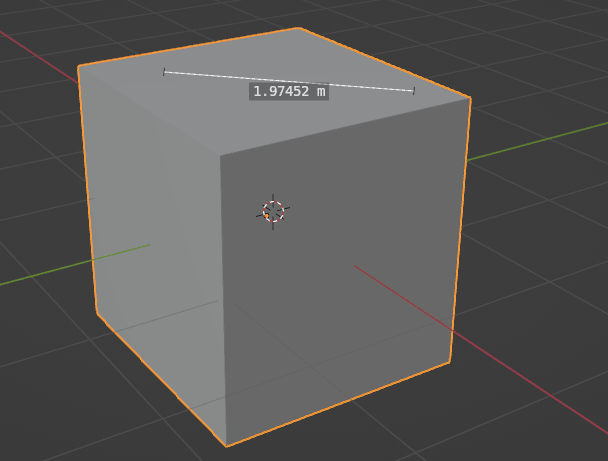The image size is (608, 461).
Task: Click the cube's top back corner vertex
Action: pyautogui.click(x=299, y=28)
